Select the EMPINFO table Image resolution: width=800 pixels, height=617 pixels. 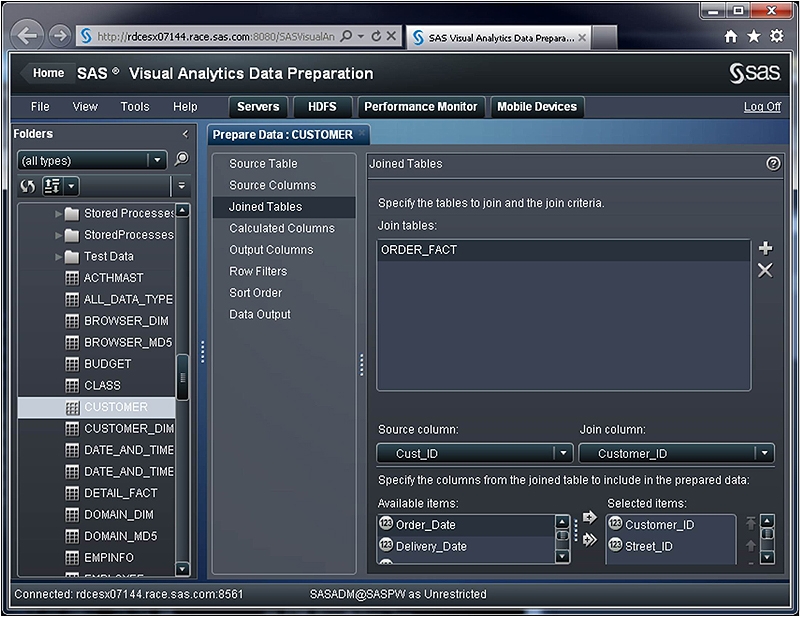click(109, 558)
